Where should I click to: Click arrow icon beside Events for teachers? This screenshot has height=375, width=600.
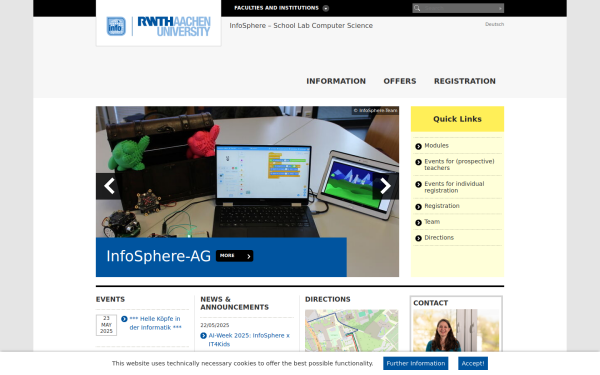coord(418,162)
